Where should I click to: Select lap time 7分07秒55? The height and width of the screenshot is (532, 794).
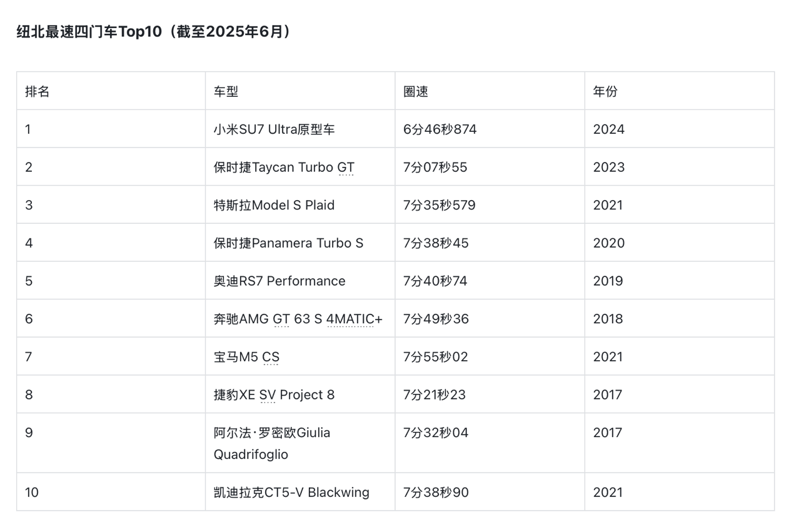tap(490, 167)
